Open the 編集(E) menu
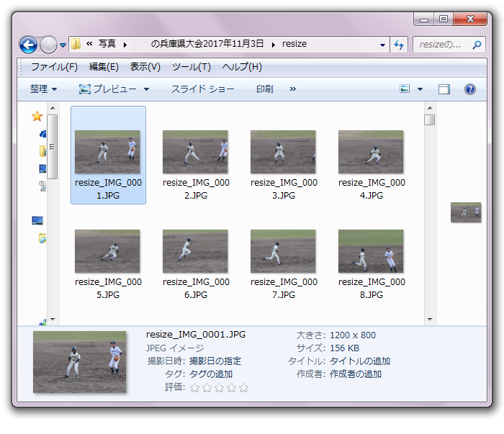Viewport: 504px width, 434px height. [104, 67]
